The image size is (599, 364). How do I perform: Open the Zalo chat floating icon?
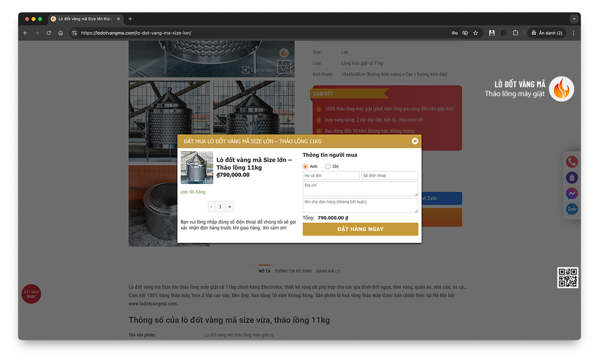572,209
